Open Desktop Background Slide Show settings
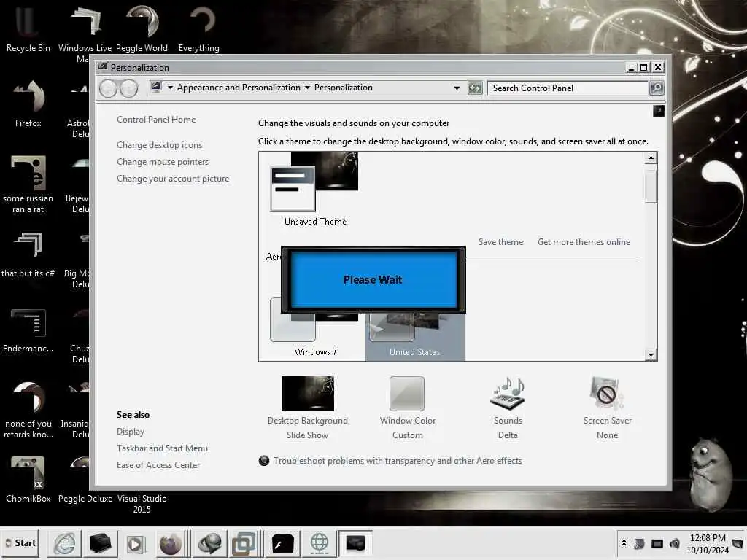Viewport: 747px width, 560px height. tap(307, 408)
